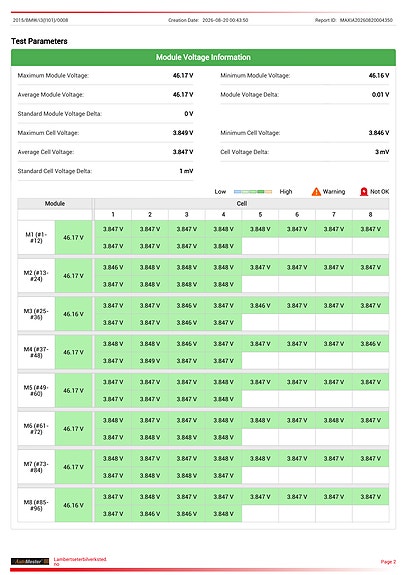Click the orange Warning triangle icon in legend
Viewport: 407px width, 575px height.
click(x=316, y=192)
